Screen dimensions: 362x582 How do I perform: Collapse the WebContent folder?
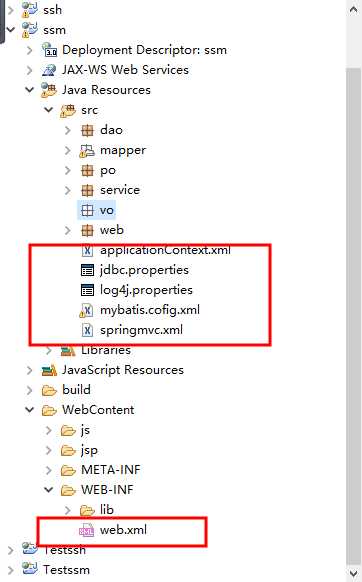click(30, 410)
